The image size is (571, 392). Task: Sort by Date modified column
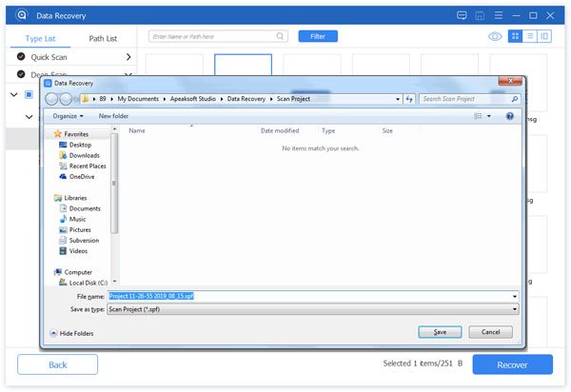pyautogui.click(x=280, y=130)
